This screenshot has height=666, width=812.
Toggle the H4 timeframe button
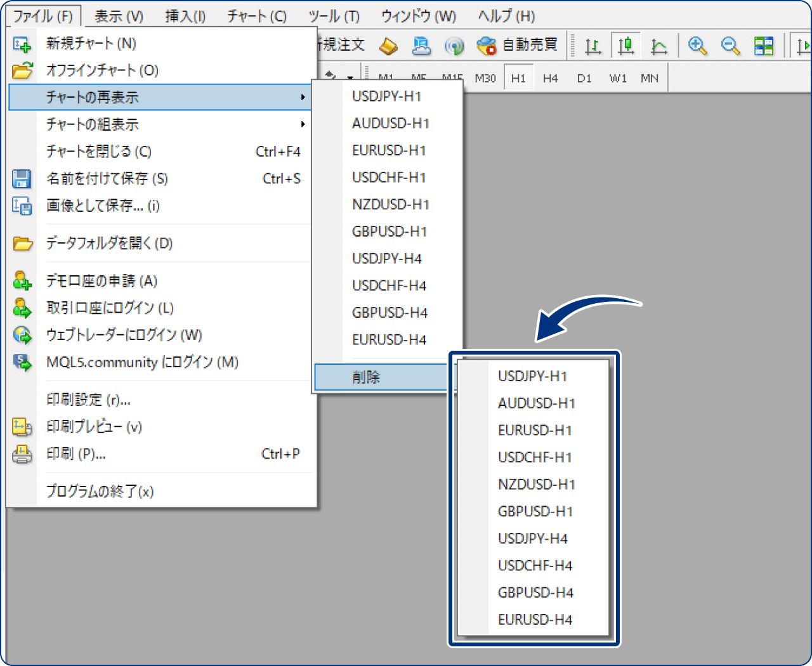pyautogui.click(x=550, y=77)
